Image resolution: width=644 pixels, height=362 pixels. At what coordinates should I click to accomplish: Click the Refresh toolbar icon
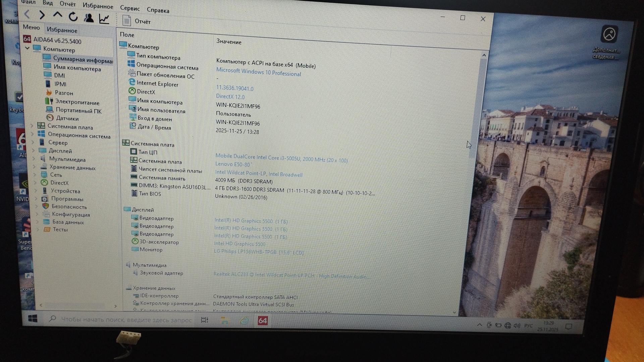pyautogui.click(x=73, y=16)
